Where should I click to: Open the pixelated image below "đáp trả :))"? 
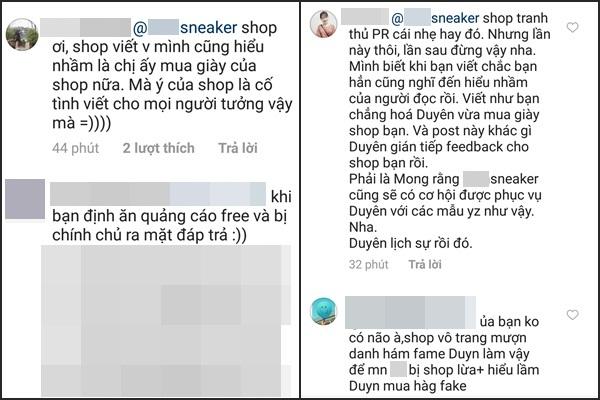(166, 321)
